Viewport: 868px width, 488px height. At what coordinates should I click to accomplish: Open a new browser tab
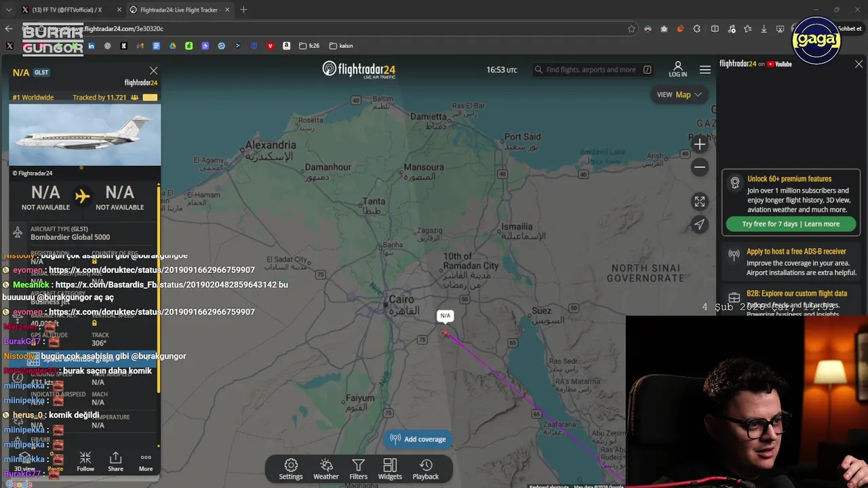click(x=243, y=9)
